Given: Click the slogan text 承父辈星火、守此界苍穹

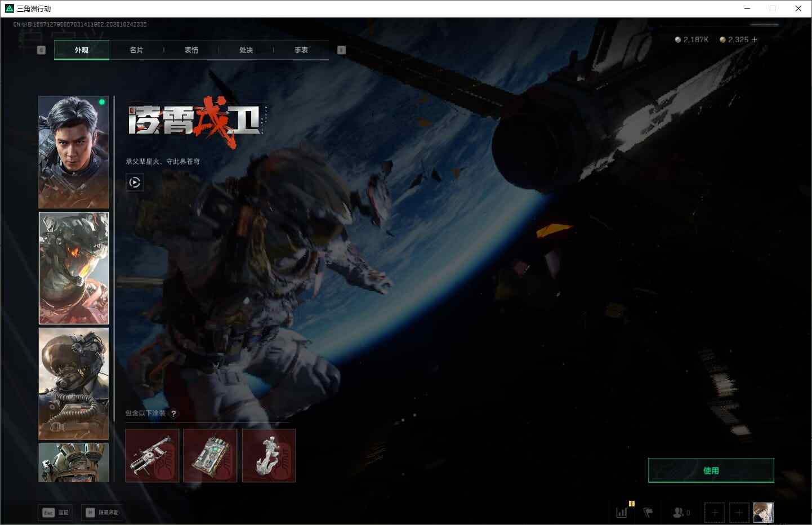Looking at the screenshot, I should (x=163, y=162).
